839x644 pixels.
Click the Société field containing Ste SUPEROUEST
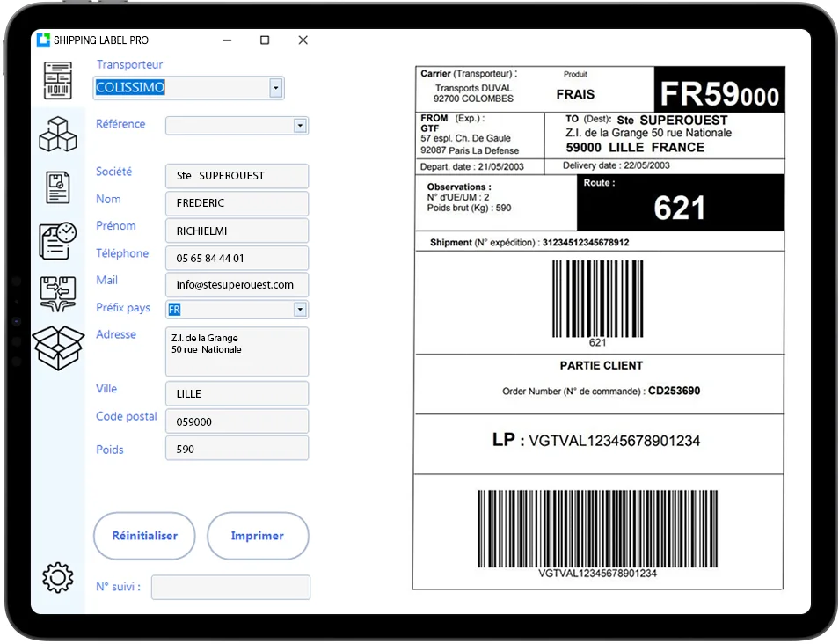[x=237, y=176]
